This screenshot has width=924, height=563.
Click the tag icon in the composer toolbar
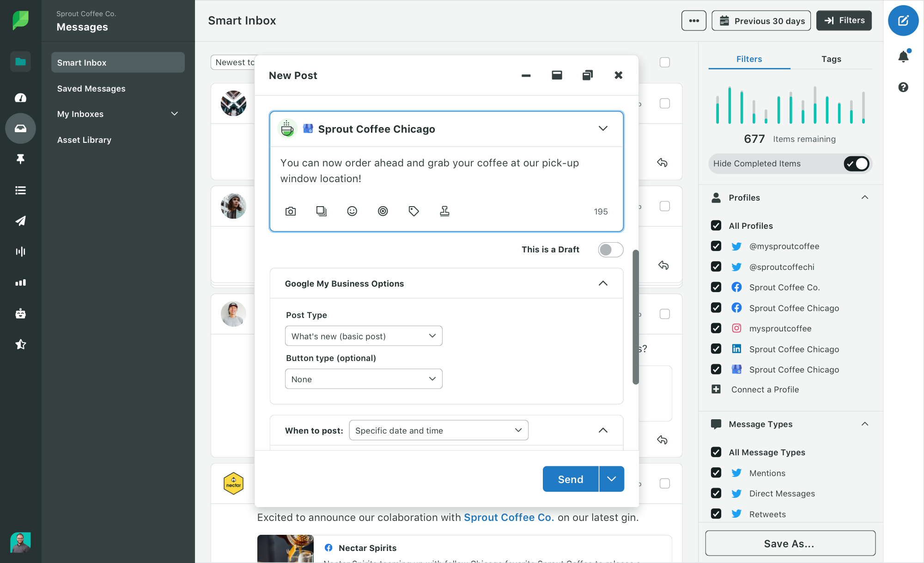click(x=413, y=211)
